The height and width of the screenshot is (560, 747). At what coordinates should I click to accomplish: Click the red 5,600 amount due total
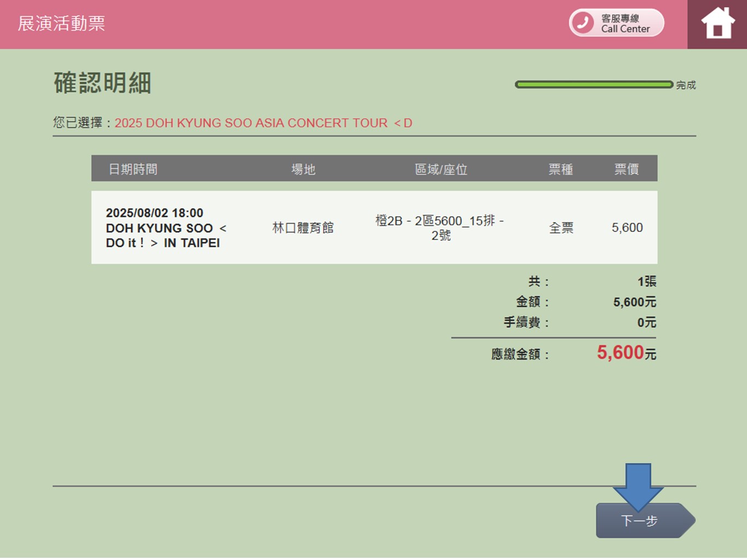click(x=620, y=353)
